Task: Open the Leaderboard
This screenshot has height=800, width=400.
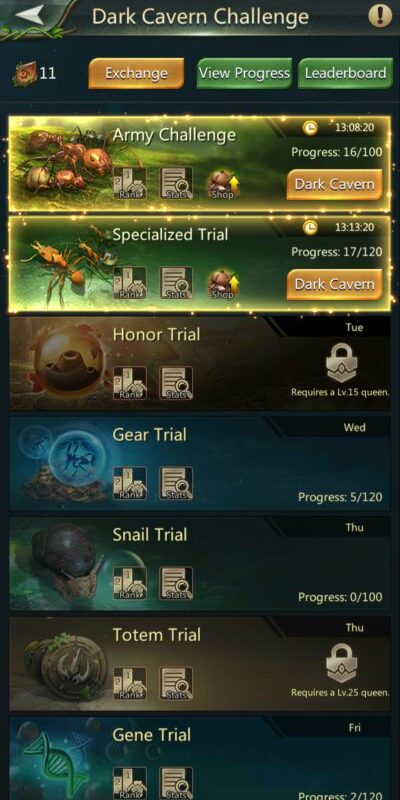Action: point(345,73)
